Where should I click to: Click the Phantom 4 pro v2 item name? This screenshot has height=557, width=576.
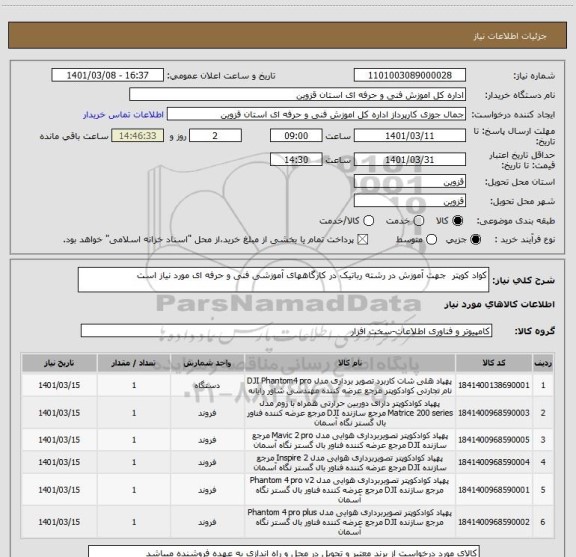coord(350,490)
